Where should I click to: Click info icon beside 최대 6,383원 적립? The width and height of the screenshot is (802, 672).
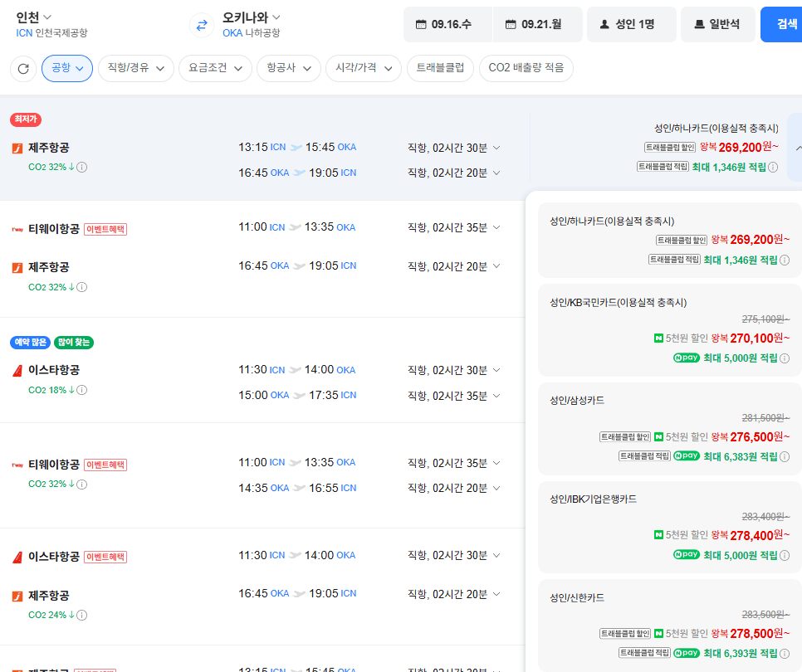(785, 456)
